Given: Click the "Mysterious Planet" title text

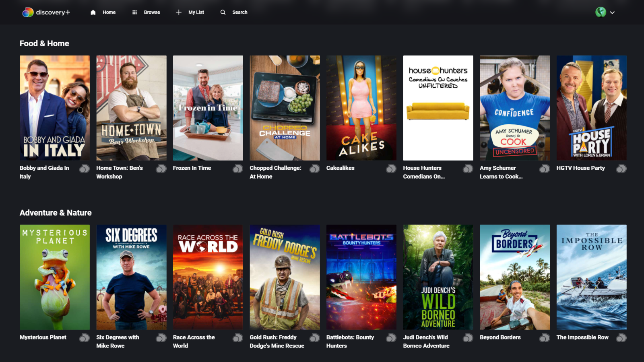Looking at the screenshot, I should tap(43, 337).
